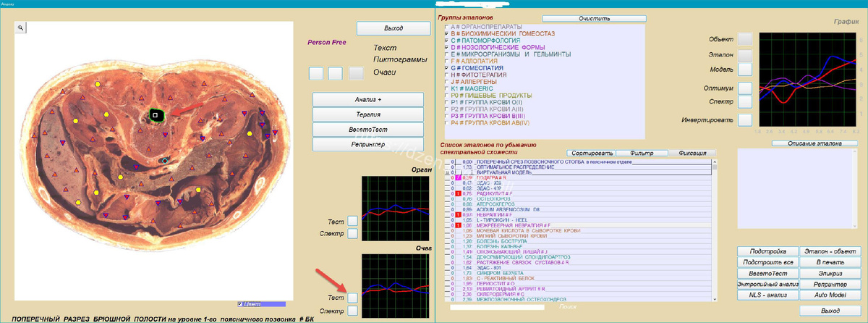Toggle the Спектр checkbox beside the Орган graph
Viewport: 868px width, 323px height.
(x=352, y=233)
